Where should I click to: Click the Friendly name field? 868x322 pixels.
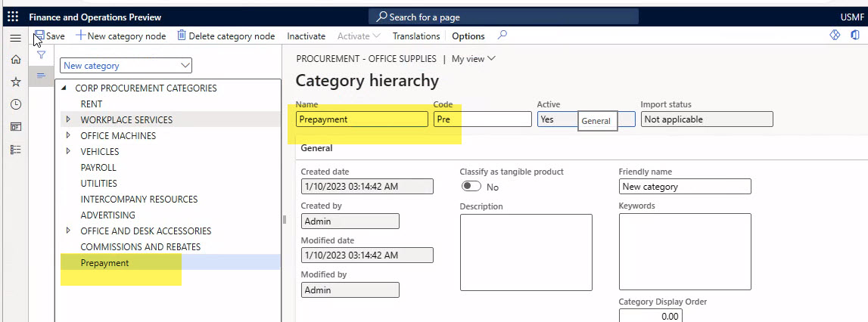click(x=685, y=187)
